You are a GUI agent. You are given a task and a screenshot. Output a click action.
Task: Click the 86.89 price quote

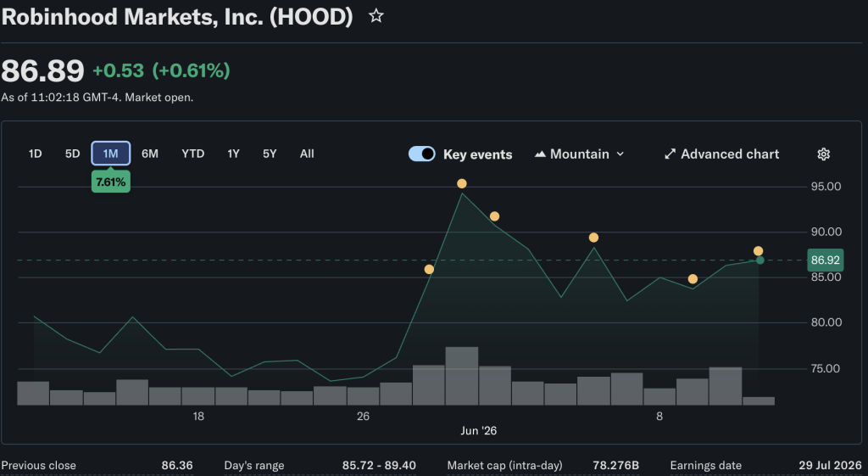click(x=42, y=71)
